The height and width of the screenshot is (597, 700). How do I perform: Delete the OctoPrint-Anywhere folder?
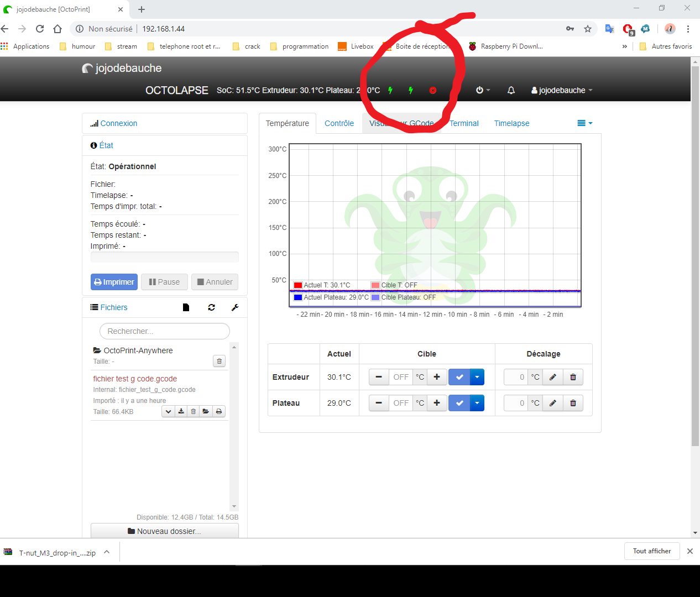coord(220,361)
